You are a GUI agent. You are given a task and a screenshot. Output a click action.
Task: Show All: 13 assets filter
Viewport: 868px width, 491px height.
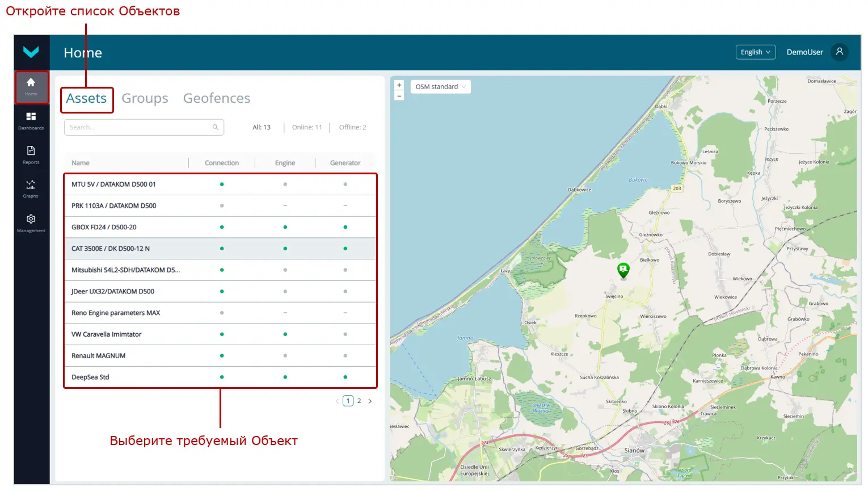[262, 128]
